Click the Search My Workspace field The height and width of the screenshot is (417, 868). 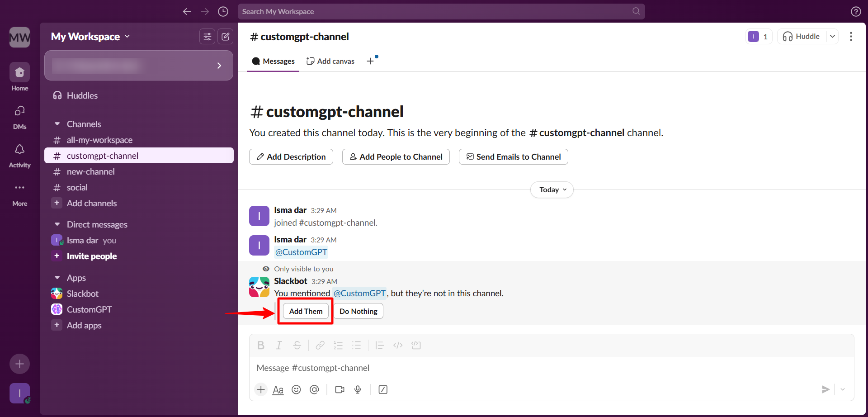coord(441,11)
